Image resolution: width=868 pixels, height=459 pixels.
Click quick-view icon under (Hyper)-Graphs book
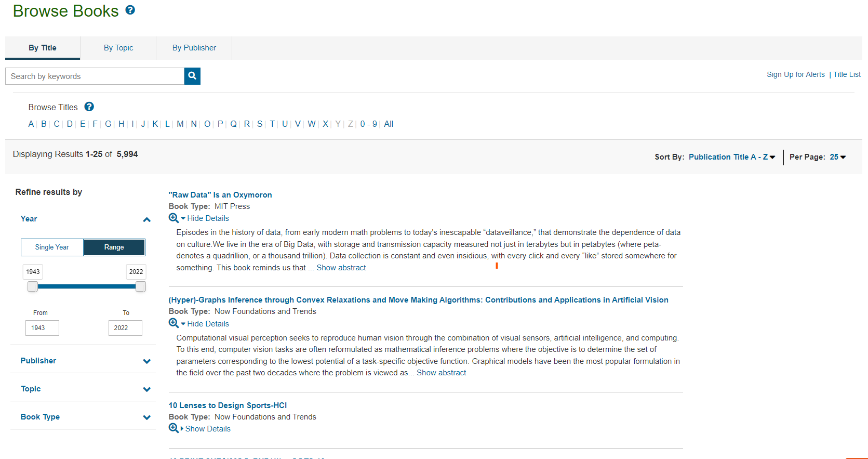click(173, 323)
